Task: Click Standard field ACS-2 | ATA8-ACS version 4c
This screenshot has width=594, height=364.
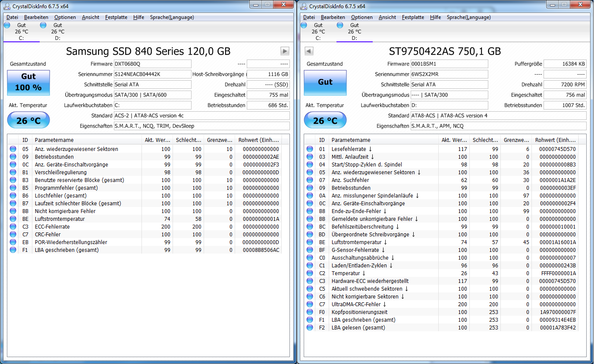Action: pos(201,116)
